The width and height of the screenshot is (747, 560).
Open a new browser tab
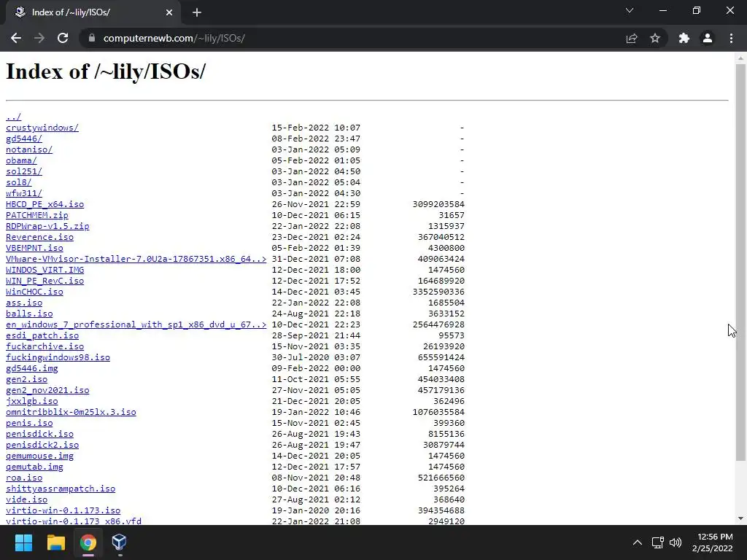197,12
